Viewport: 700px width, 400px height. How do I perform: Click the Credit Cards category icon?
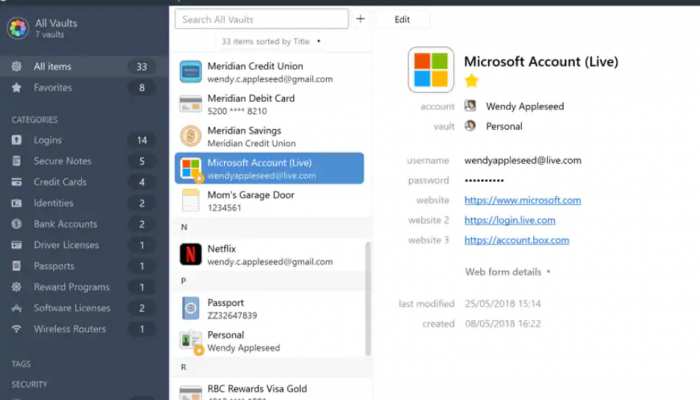17,182
